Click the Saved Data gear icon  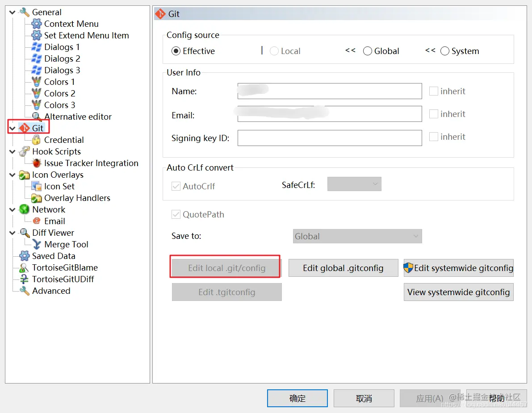[25, 256]
